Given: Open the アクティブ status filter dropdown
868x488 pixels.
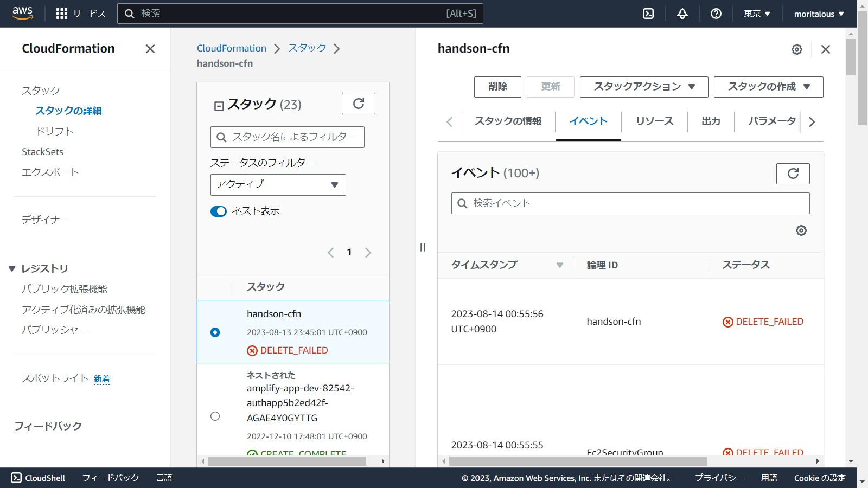Looking at the screenshot, I should pyautogui.click(x=278, y=185).
